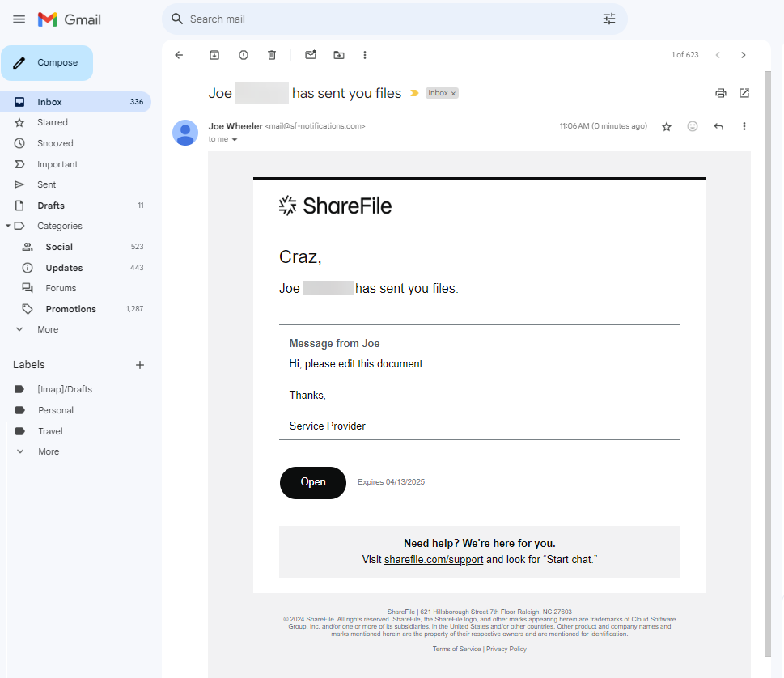The image size is (784, 678).
Task: Add emoji reaction to message
Action: pyautogui.click(x=693, y=126)
